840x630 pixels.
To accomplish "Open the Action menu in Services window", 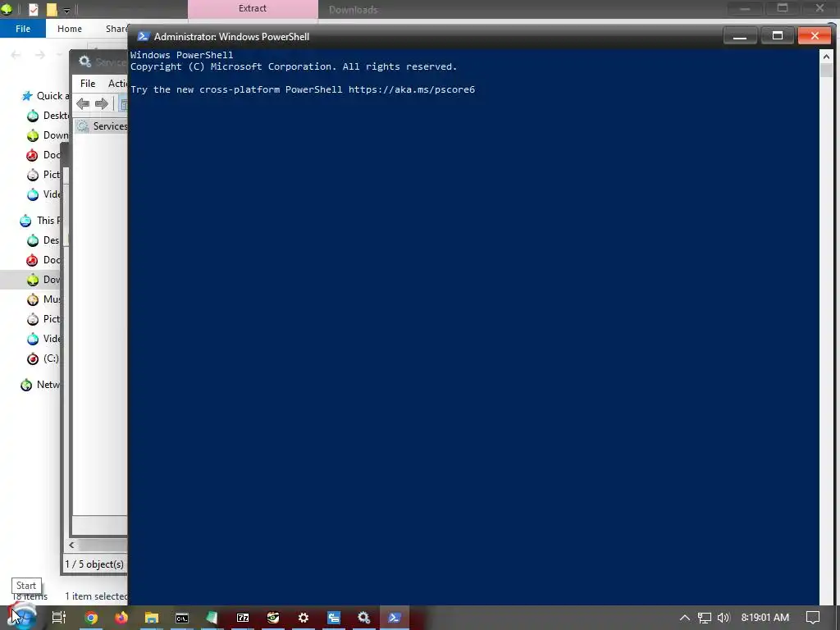I will (x=117, y=83).
